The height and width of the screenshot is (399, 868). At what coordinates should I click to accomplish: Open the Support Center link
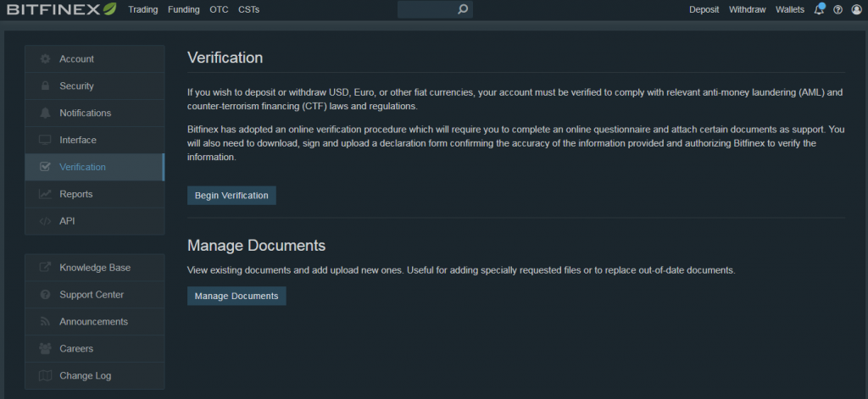point(95,295)
